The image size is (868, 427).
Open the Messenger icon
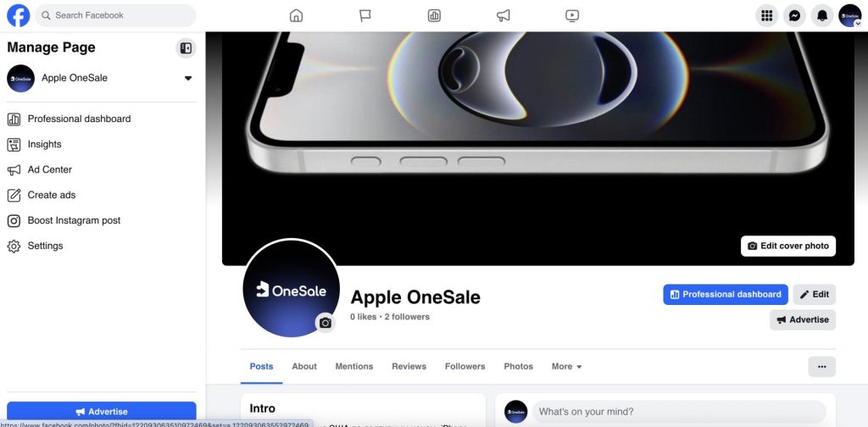pos(794,15)
